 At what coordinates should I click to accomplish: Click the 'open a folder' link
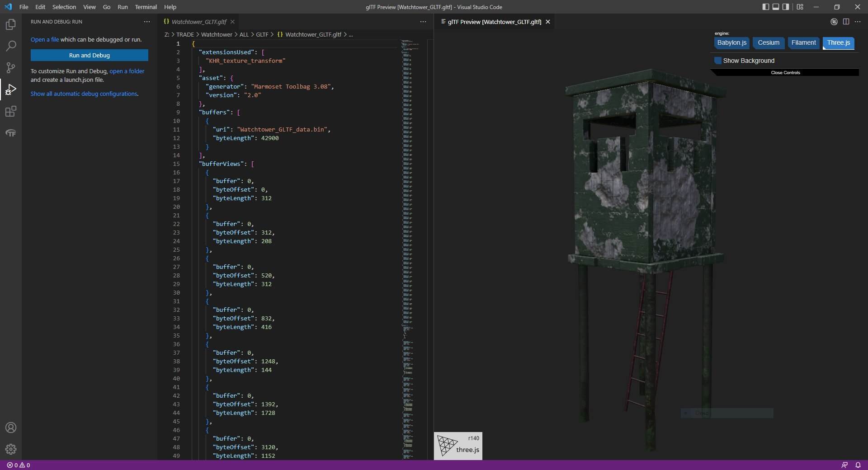click(127, 71)
